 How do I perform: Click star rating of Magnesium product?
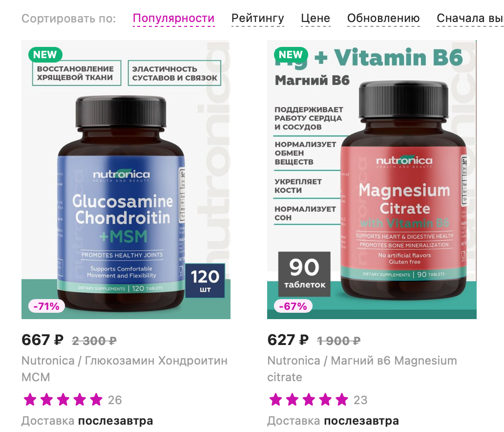click(x=309, y=400)
